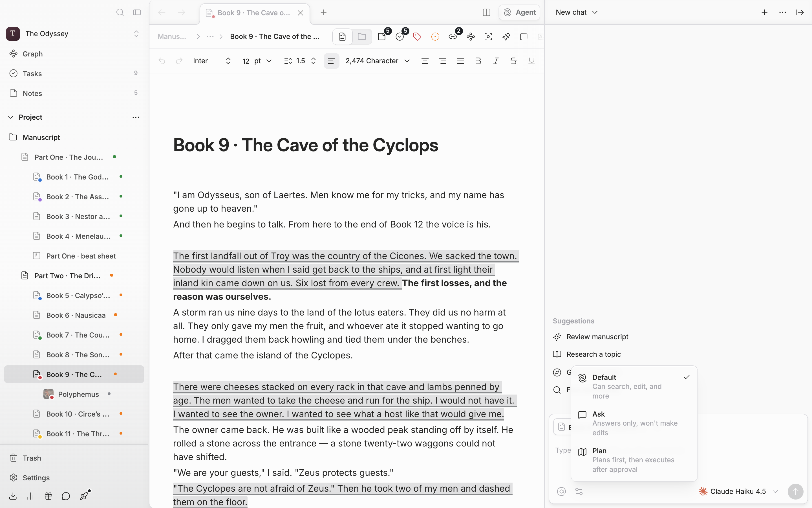The height and width of the screenshot is (508, 812).
Task: Toggle the left sidebar panel icon
Action: [x=137, y=12]
